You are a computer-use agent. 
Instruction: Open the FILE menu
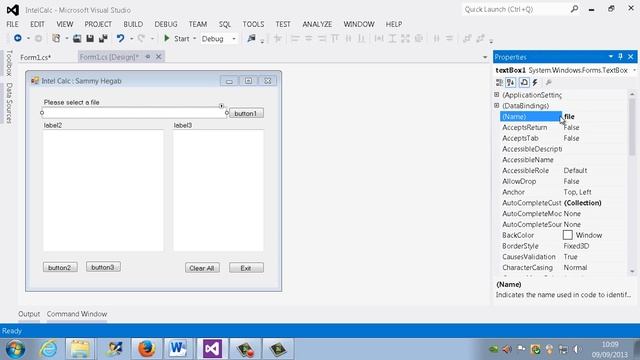click(12, 24)
